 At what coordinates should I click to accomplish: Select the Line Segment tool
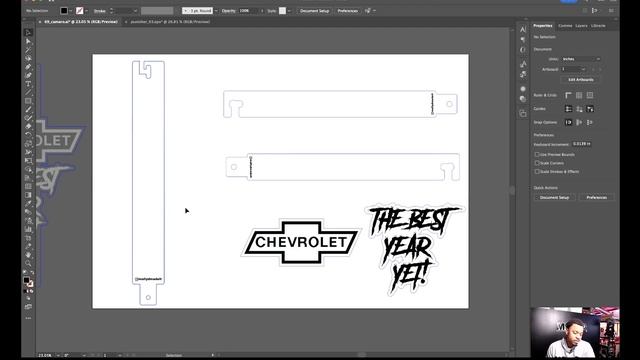[28, 92]
